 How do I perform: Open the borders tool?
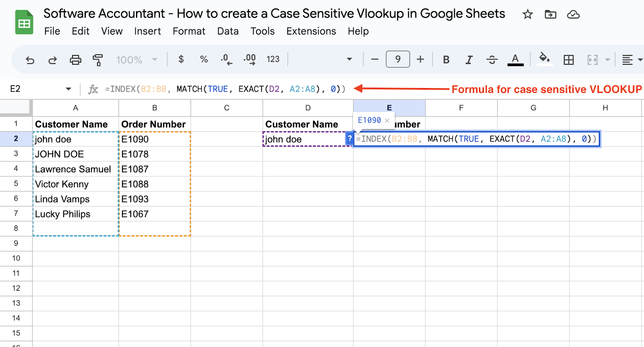[x=569, y=60]
